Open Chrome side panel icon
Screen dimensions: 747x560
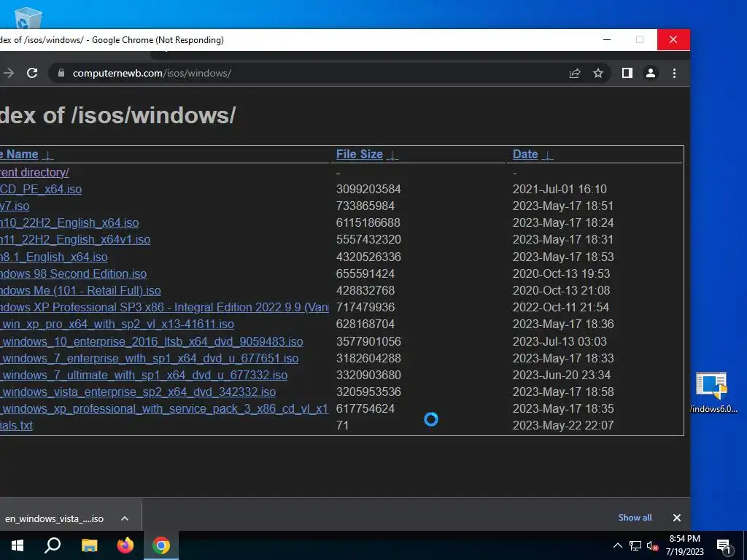[x=627, y=73]
